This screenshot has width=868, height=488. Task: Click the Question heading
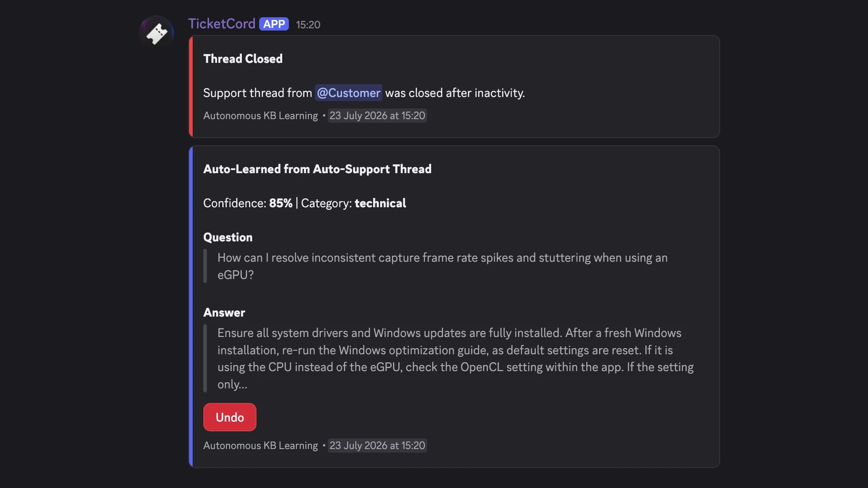click(x=228, y=237)
